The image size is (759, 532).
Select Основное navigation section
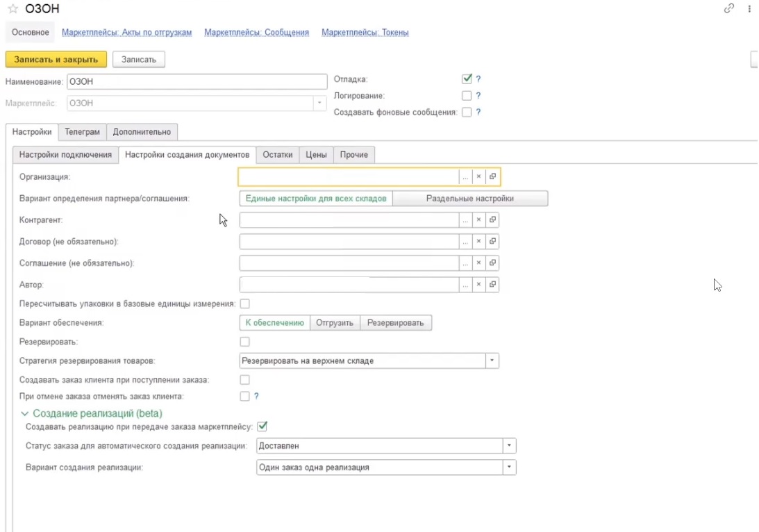click(x=31, y=33)
